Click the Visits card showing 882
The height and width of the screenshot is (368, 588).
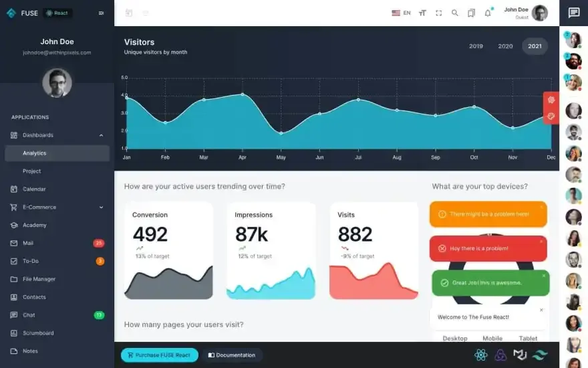point(374,251)
